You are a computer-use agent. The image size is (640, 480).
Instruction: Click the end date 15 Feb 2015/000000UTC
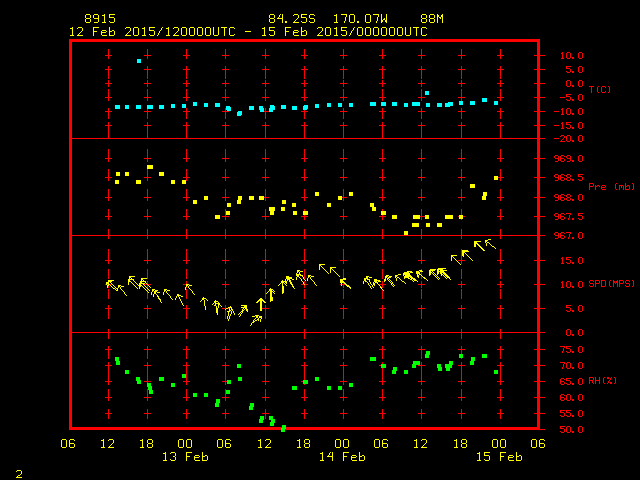[x=344, y=32]
